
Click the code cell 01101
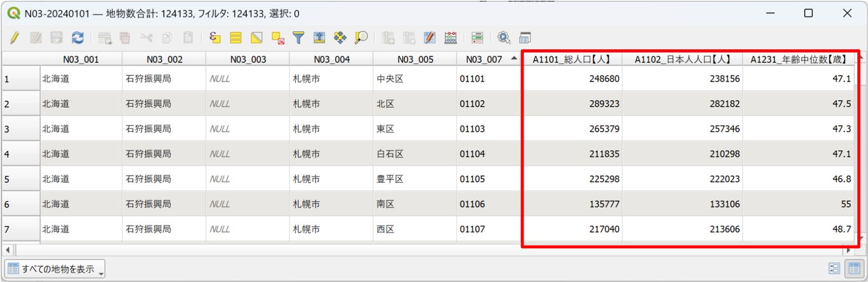tap(489, 79)
